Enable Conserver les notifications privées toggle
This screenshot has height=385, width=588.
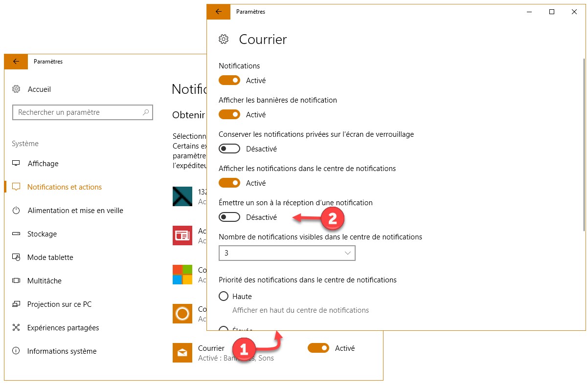pos(229,149)
